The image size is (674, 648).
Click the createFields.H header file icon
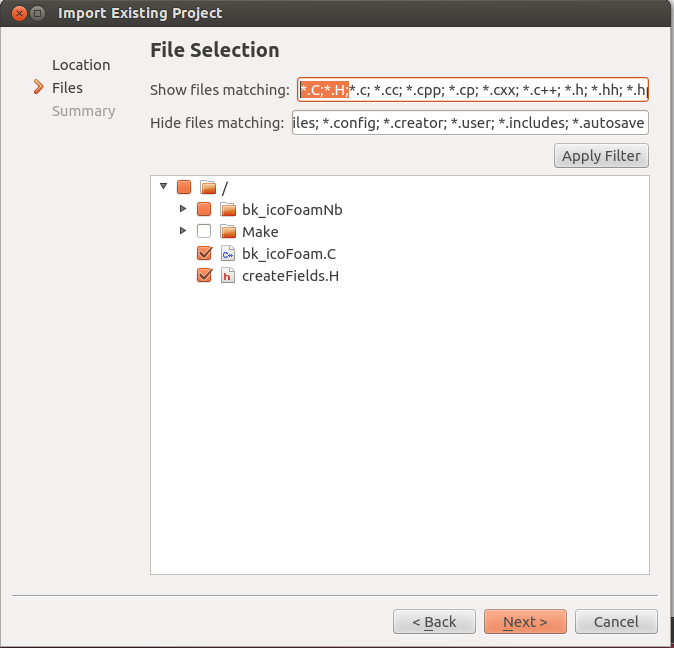tap(227, 276)
